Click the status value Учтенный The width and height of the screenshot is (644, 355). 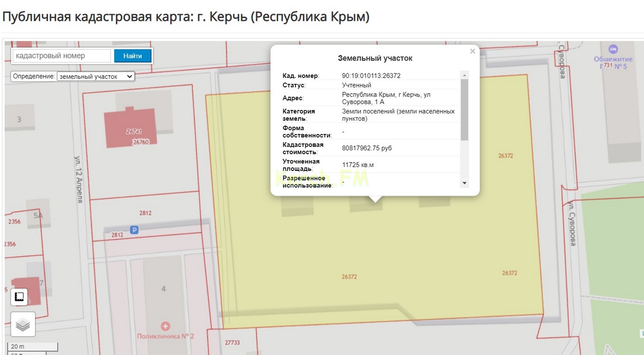point(357,85)
